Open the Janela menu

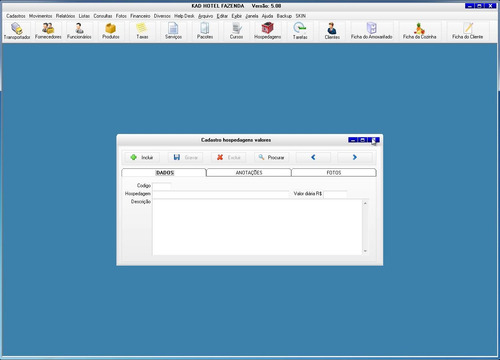point(252,16)
